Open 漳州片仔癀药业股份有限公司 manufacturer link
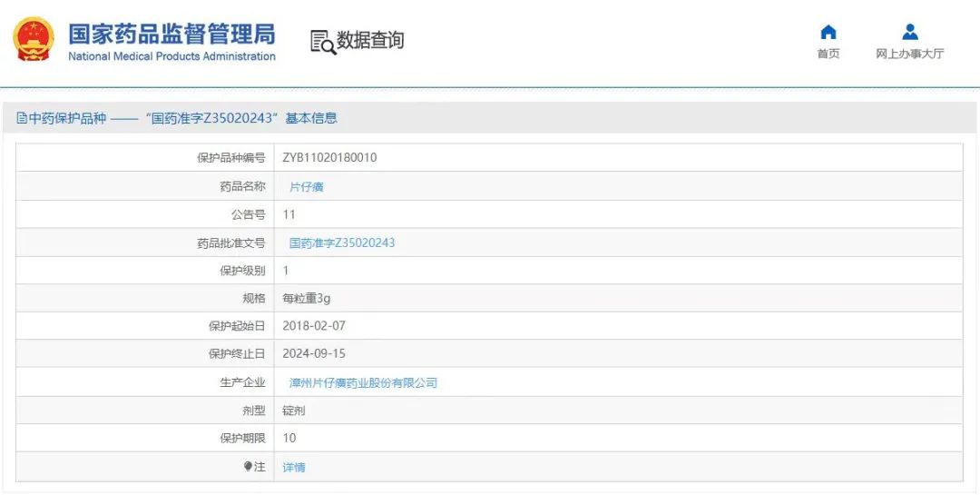Image resolution: width=980 pixels, height=495 pixels. (363, 383)
